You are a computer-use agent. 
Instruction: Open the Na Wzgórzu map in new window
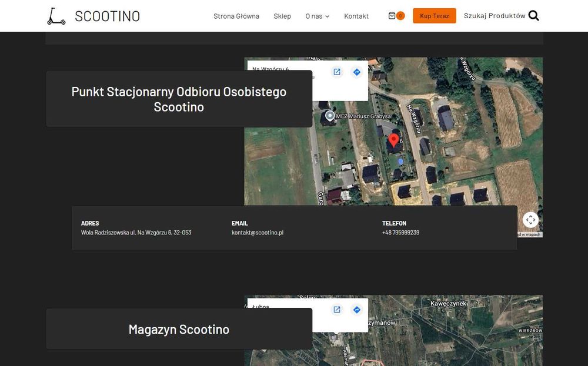click(x=337, y=72)
